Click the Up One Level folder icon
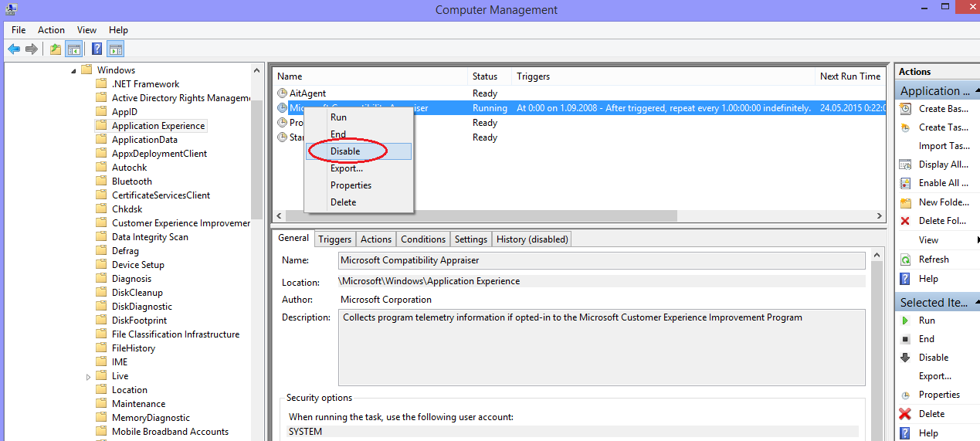This screenshot has width=980, height=441. point(55,49)
